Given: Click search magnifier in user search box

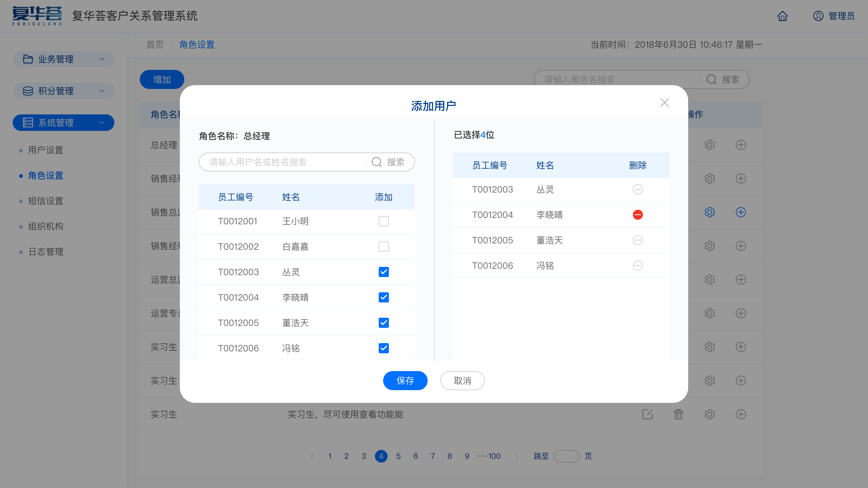Looking at the screenshot, I should coord(377,162).
